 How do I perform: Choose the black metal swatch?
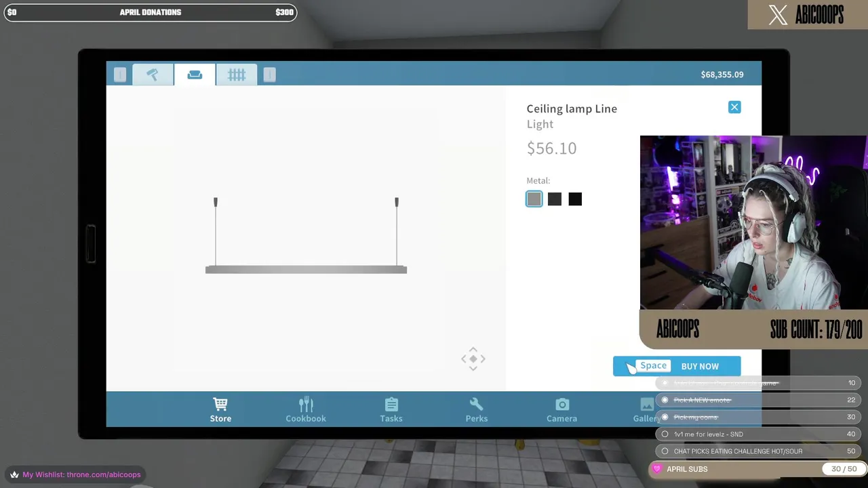(575, 199)
